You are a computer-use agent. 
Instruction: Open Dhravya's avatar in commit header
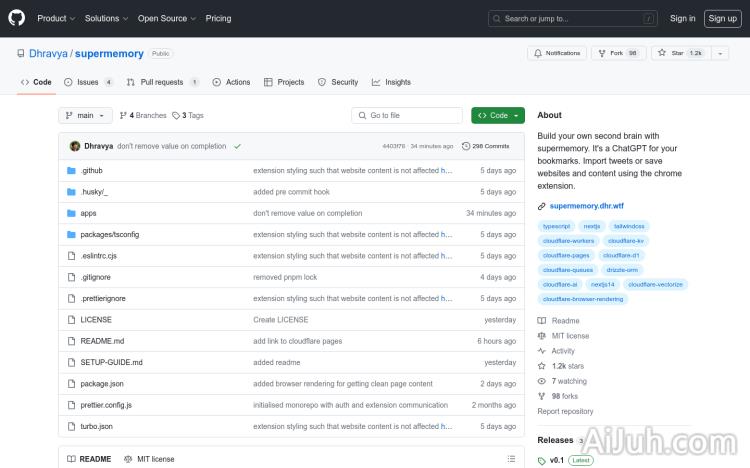click(75, 146)
